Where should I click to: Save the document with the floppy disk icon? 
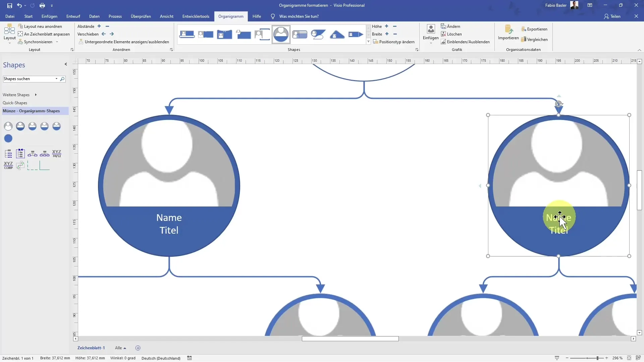point(10,5)
